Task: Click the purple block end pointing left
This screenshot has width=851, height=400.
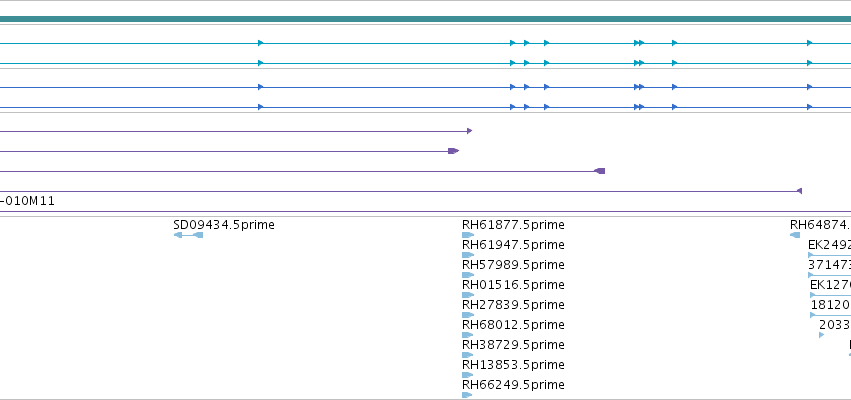Action: tap(599, 171)
